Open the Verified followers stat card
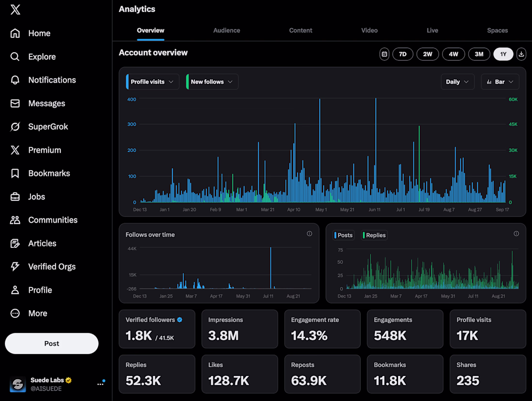The width and height of the screenshot is (532, 401). tap(157, 329)
